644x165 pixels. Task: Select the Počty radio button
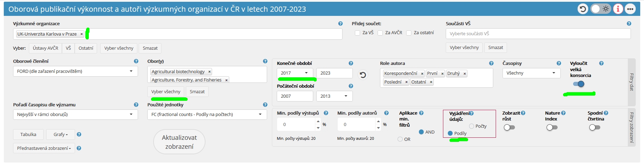click(x=472, y=126)
